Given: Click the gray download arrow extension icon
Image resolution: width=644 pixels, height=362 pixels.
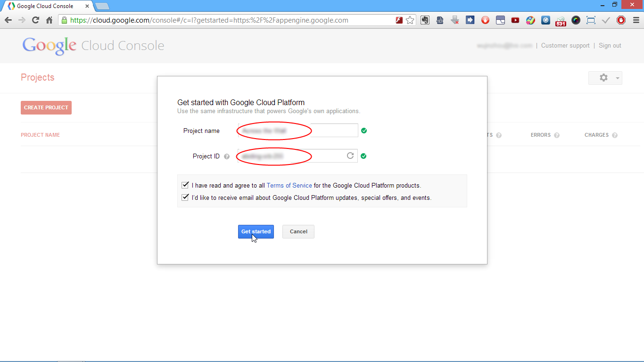Looking at the screenshot, I should (x=455, y=20).
